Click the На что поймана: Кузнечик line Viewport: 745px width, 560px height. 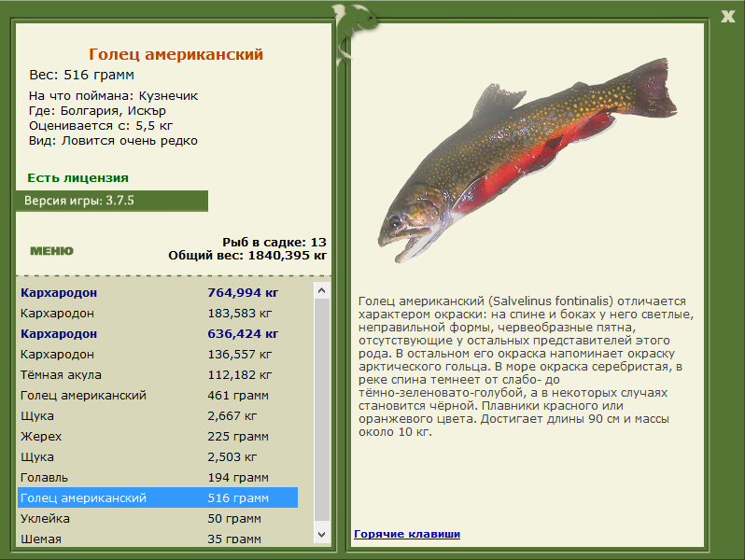[113, 96]
